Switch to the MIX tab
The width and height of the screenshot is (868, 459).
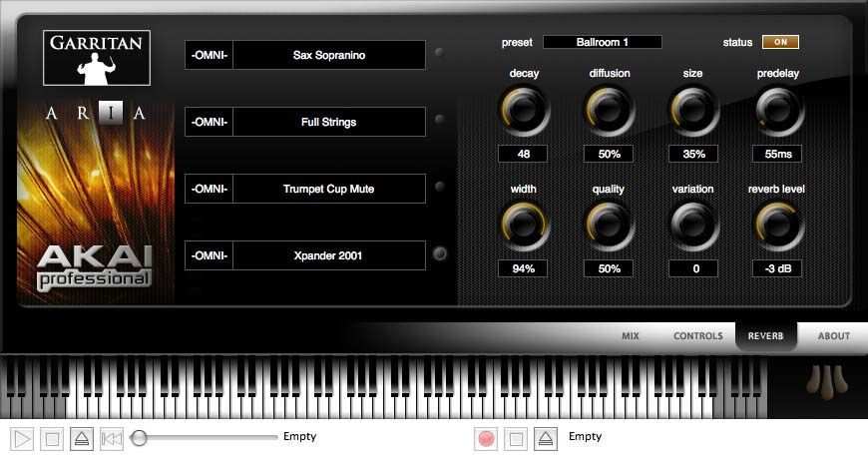(x=631, y=336)
